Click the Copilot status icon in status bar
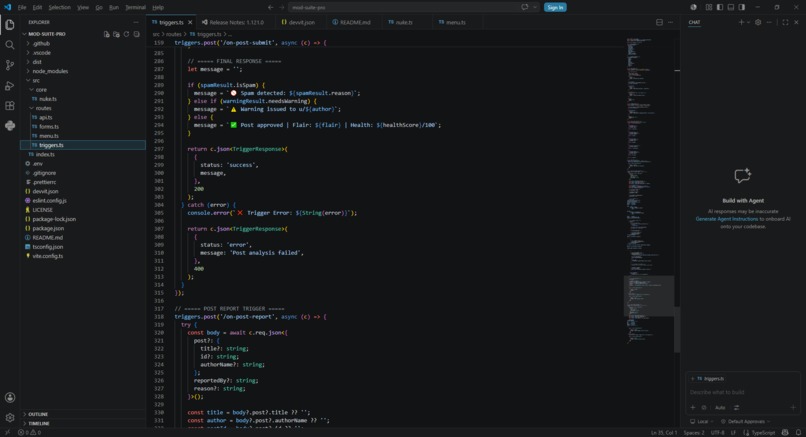 785,432
